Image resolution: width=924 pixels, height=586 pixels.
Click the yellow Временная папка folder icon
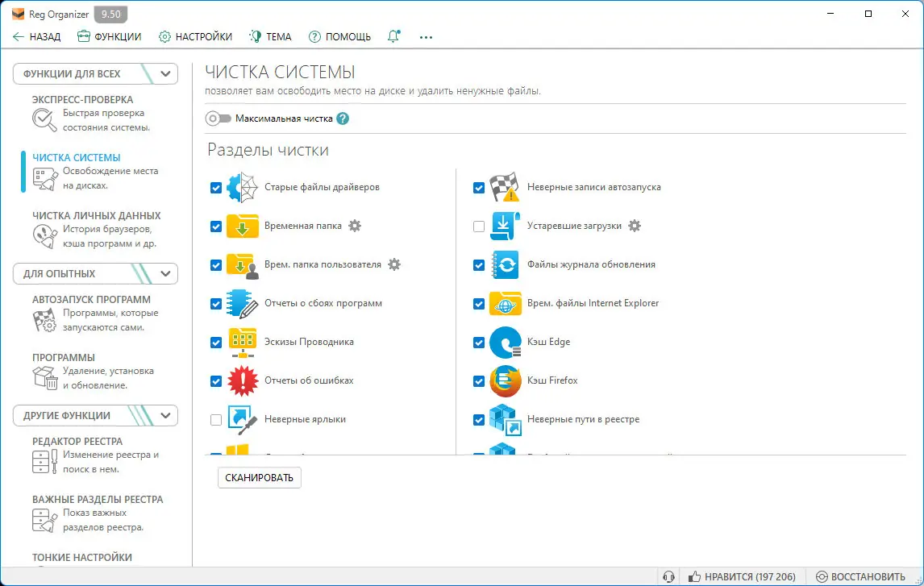tap(242, 227)
